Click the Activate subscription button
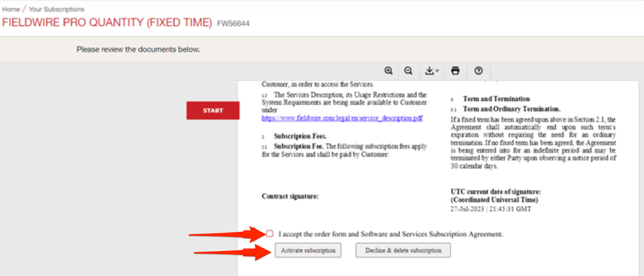This screenshot has width=644, height=276. point(308,250)
